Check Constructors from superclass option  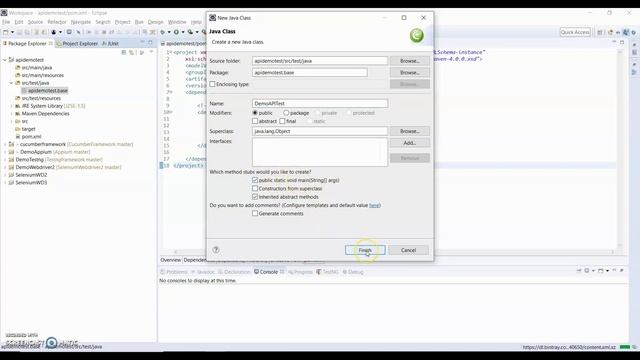click(255, 189)
